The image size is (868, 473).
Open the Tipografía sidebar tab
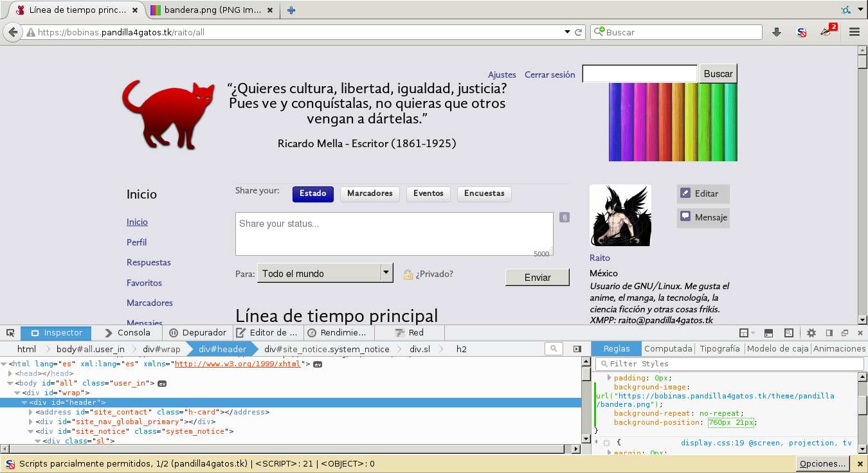719,348
